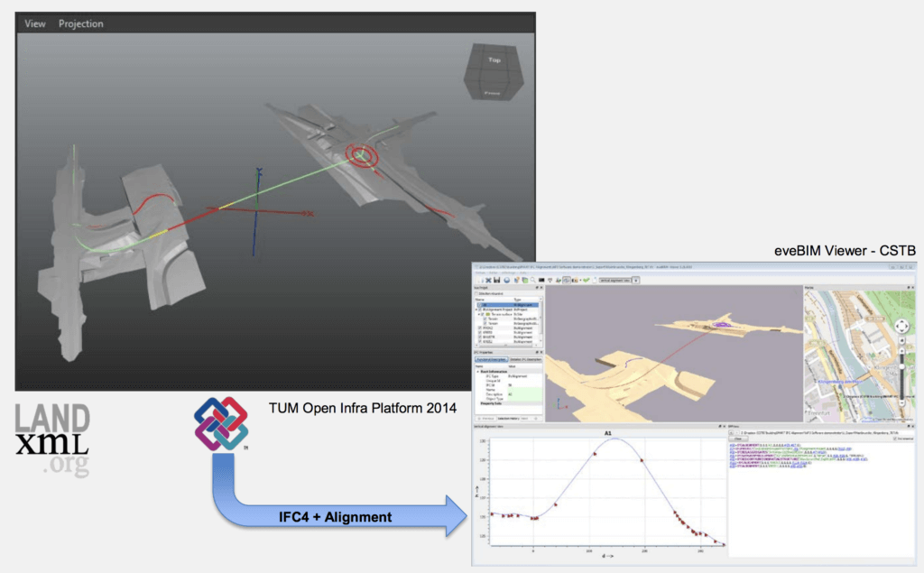Float the STEP view panel
Viewport: 924px width, 573px height.
pyautogui.click(x=908, y=426)
